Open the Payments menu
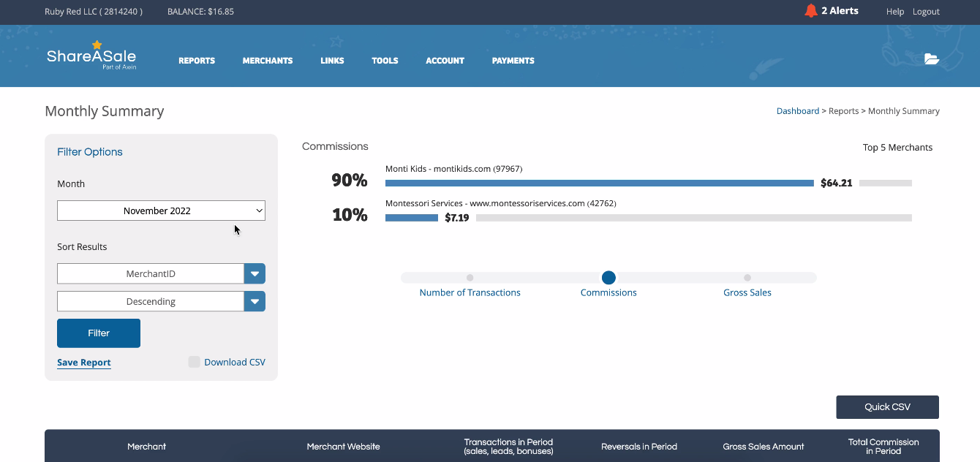 pos(513,61)
